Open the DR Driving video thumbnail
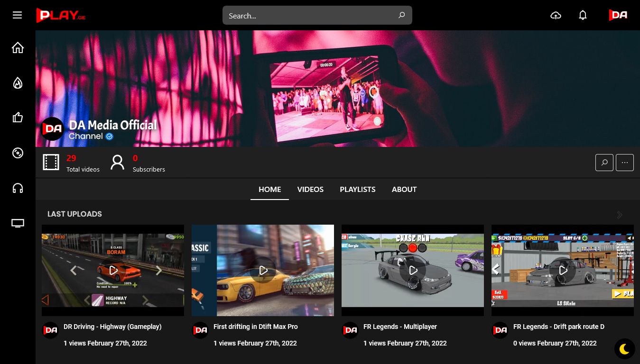Image resolution: width=640 pixels, height=364 pixels. 113,270
